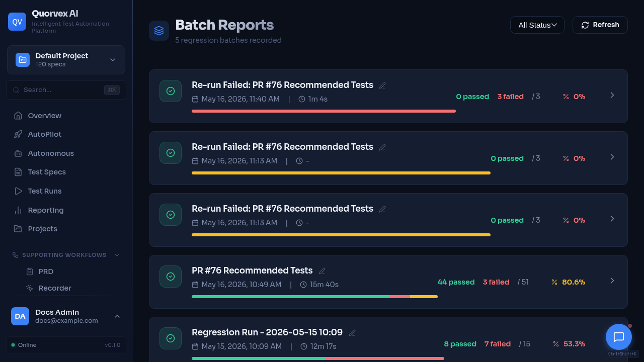Navigate to Test Runs

point(66,191)
